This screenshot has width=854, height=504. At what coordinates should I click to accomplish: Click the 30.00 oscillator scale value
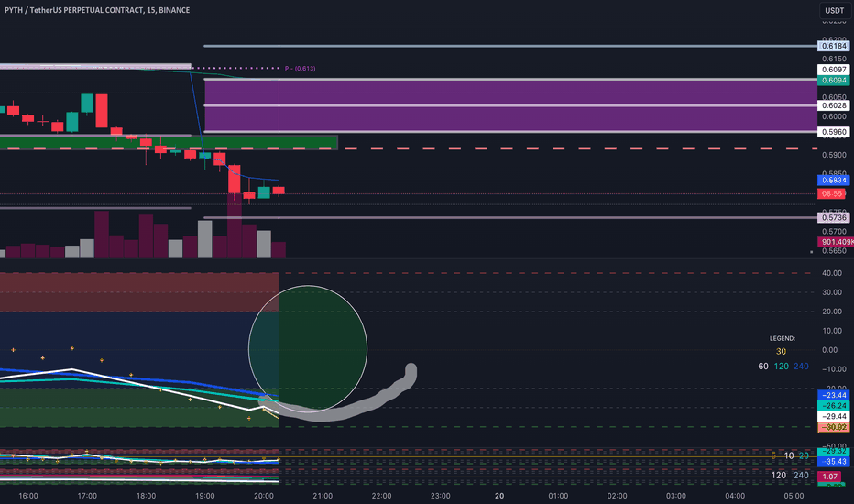(x=832, y=292)
